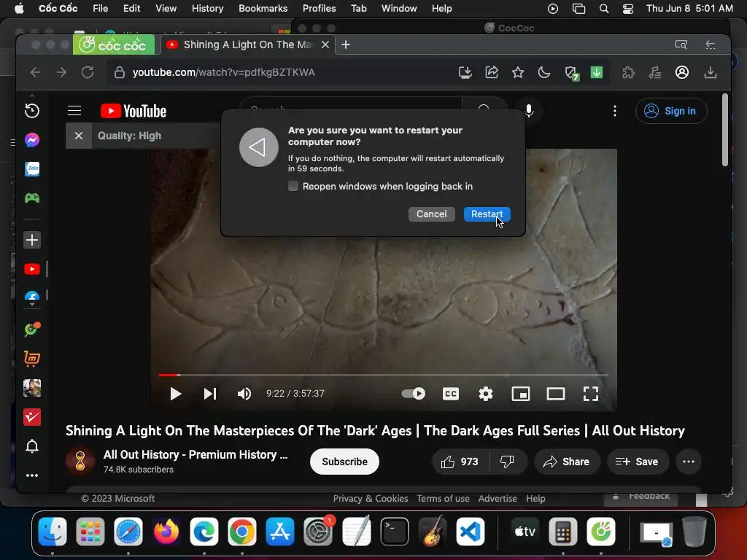Open YouTube shortcut in the sidebar
The image size is (747, 560).
pyautogui.click(x=32, y=270)
